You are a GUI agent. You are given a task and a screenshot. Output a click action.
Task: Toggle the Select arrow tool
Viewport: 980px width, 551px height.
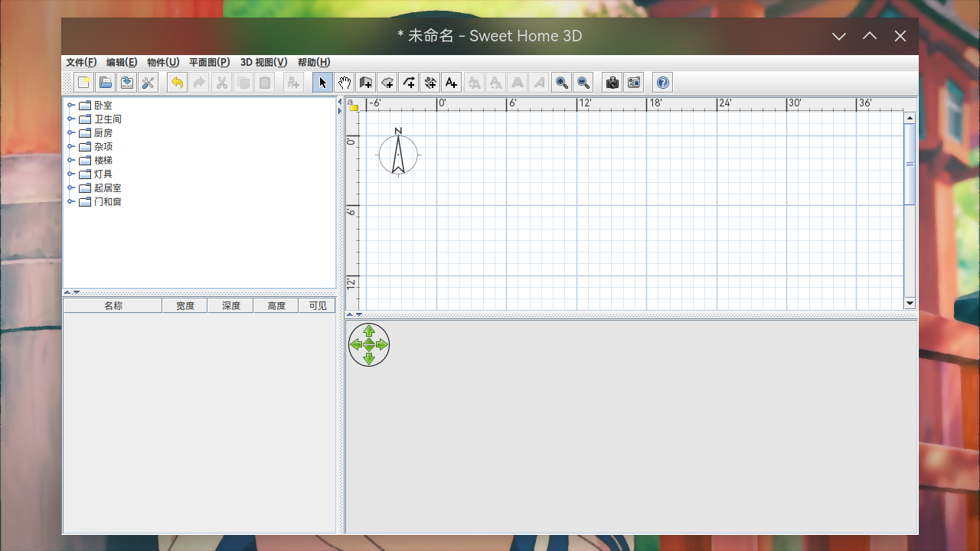323,83
